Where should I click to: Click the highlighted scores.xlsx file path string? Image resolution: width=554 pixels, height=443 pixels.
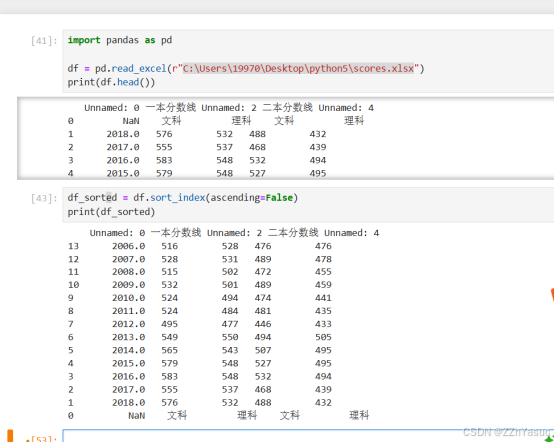coord(298,68)
